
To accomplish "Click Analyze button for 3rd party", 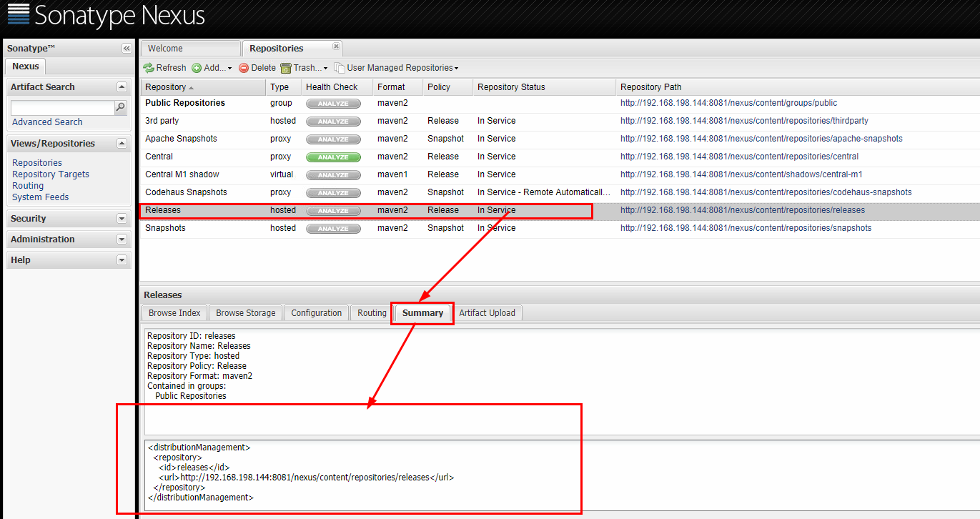I will tap(333, 122).
